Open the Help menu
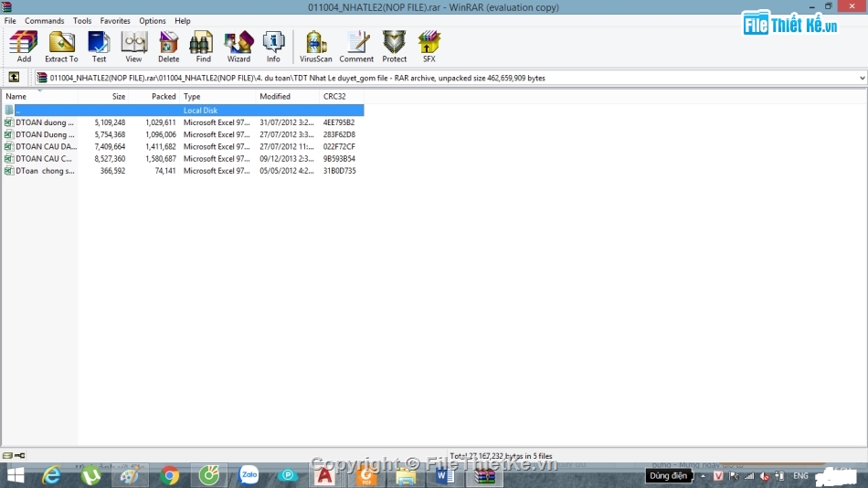868x488 pixels. coord(182,20)
